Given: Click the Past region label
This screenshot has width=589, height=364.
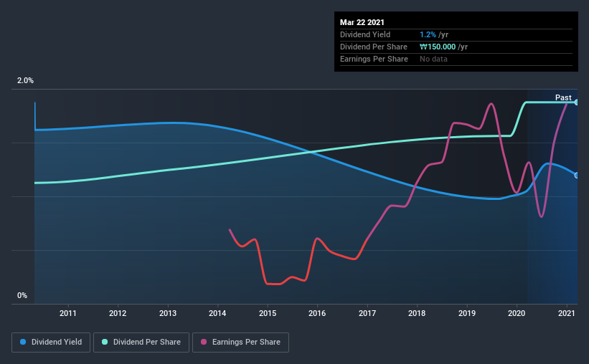Looking at the screenshot, I should tap(563, 97).
